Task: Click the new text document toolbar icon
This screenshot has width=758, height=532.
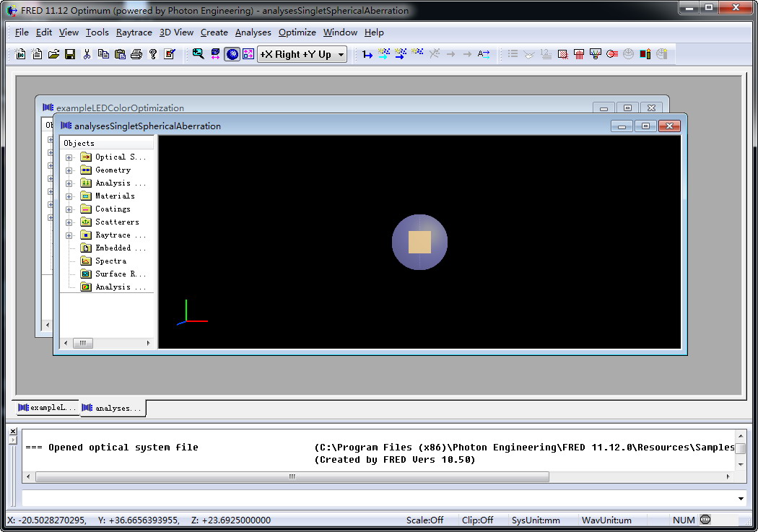Action: pos(38,54)
